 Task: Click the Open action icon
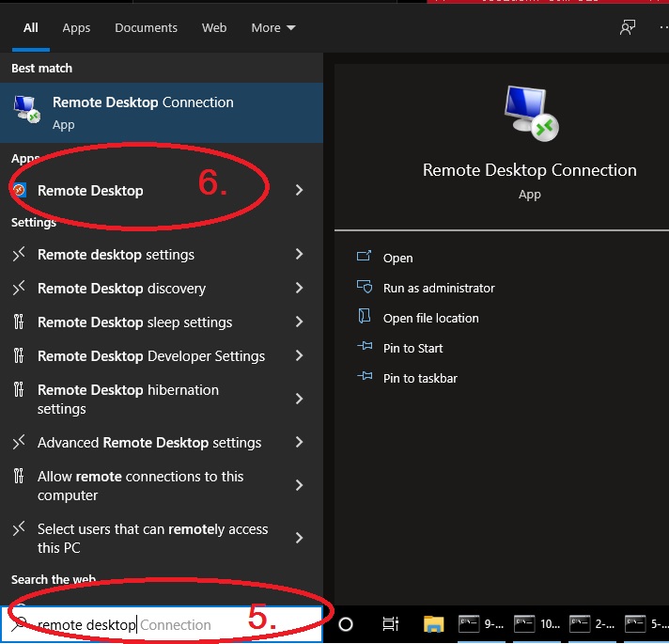[365, 256]
